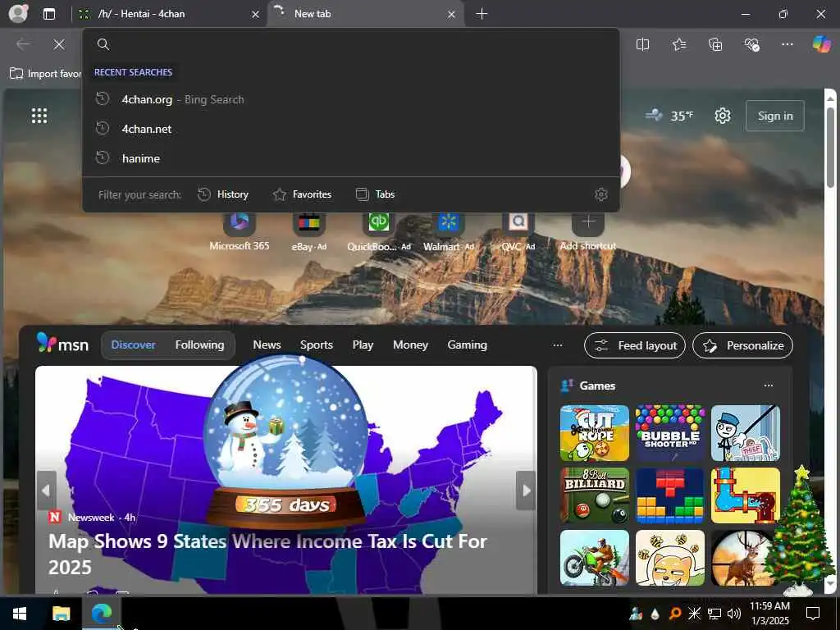Open the Play section
Image resolution: width=840 pixels, height=630 pixels.
363,345
